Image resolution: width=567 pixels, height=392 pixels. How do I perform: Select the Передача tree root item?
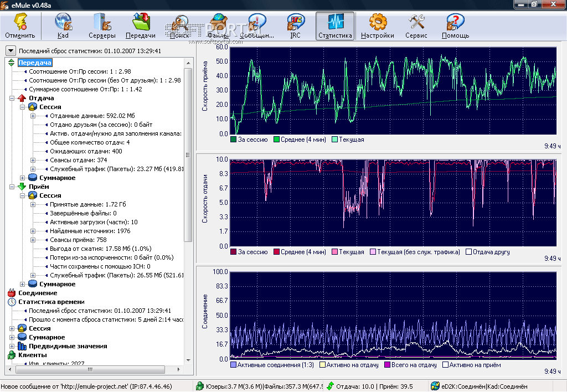35,63
